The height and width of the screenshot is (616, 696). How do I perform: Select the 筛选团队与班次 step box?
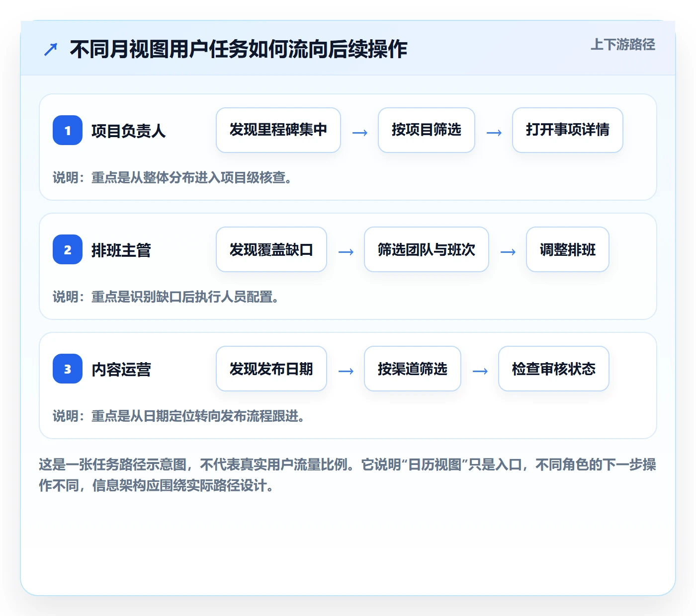(x=427, y=249)
